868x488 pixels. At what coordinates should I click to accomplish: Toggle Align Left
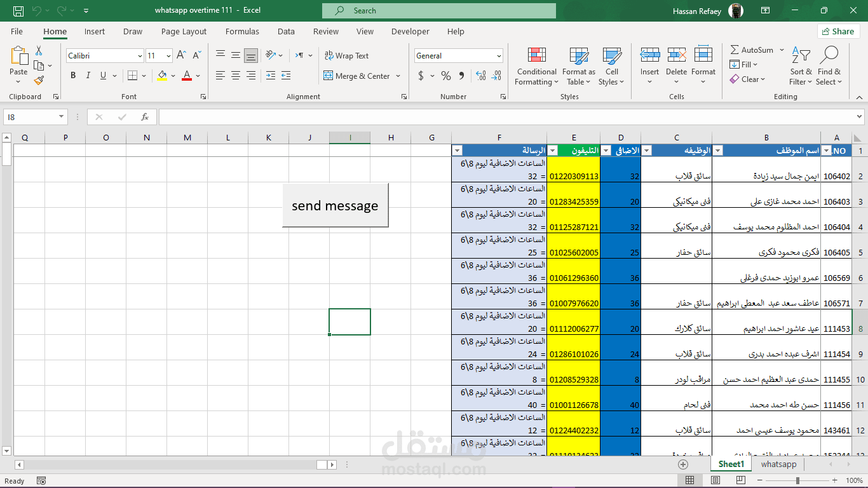coord(220,76)
